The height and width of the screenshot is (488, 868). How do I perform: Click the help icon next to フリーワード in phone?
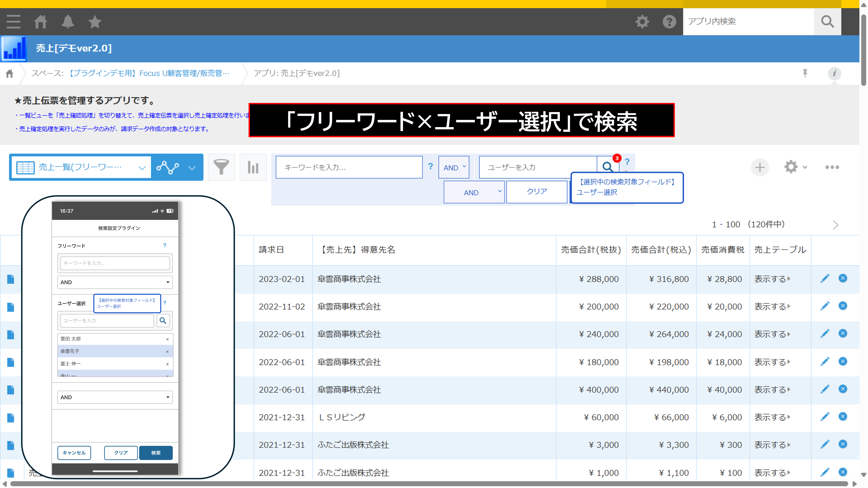(165, 245)
